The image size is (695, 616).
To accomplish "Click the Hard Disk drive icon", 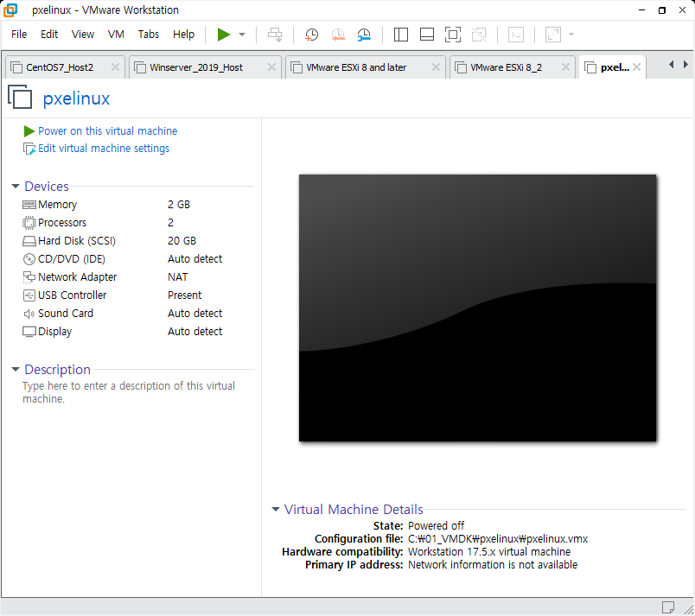I will coord(29,241).
